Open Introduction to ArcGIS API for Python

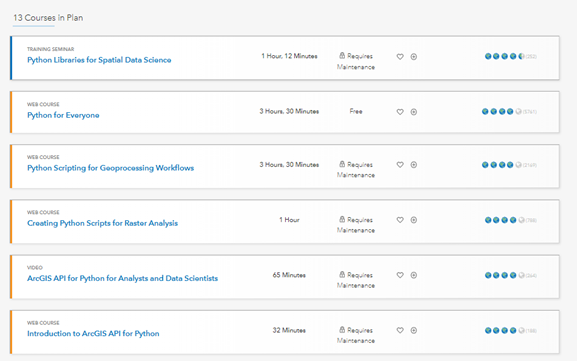pos(93,334)
